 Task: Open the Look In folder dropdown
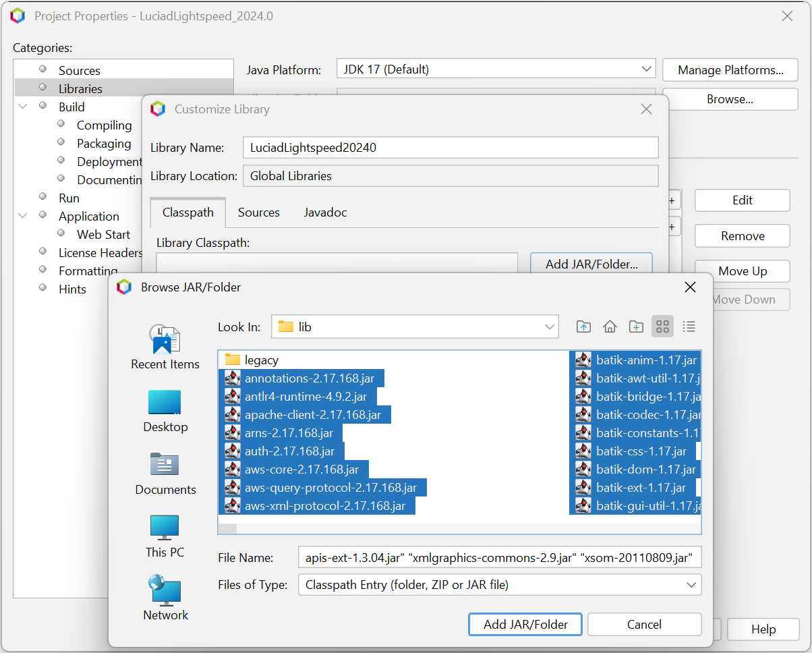coord(415,327)
